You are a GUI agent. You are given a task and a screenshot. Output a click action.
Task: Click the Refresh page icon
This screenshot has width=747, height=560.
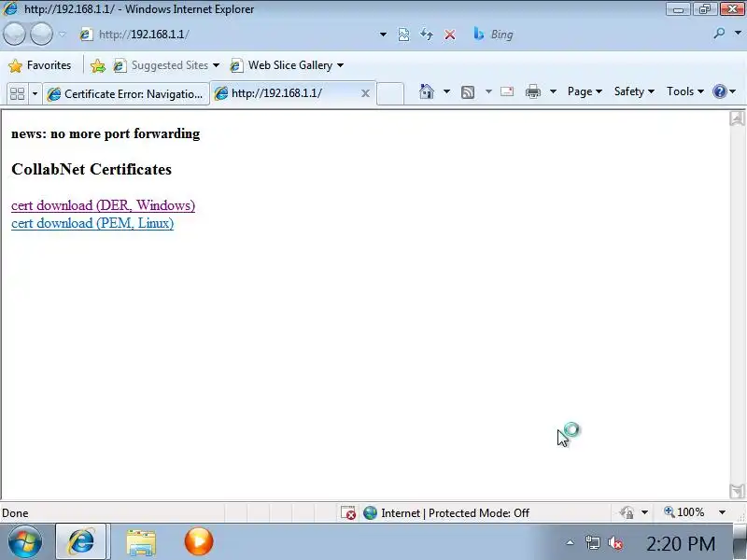tap(427, 35)
